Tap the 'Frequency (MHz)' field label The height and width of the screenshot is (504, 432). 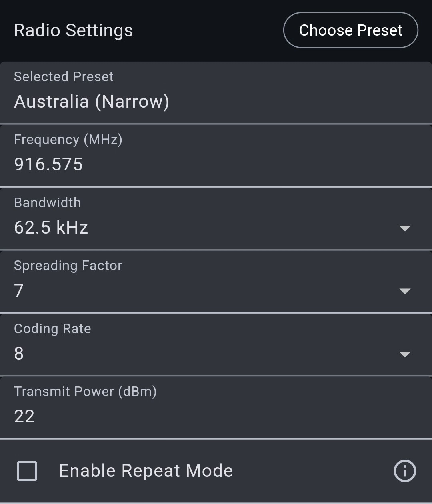[x=68, y=140]
